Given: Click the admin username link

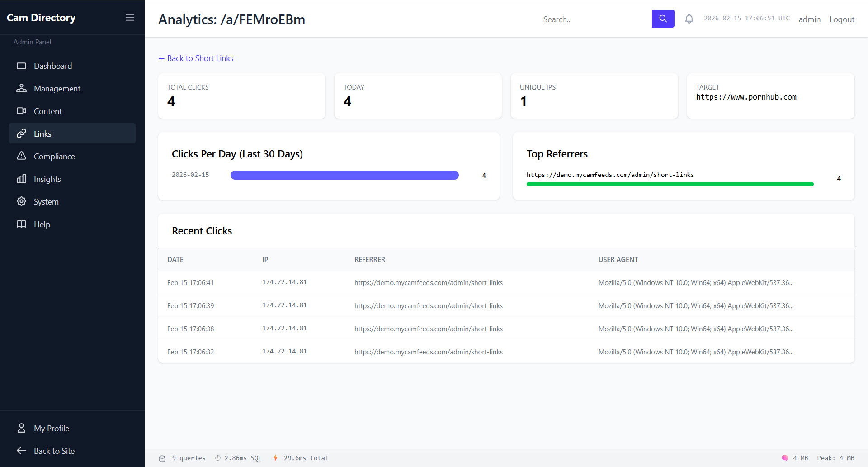Looking at the screenshot, I should [809, 19].
